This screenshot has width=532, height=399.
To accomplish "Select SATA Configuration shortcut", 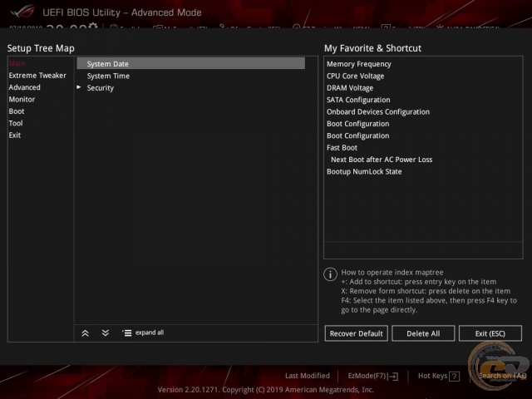I will pyautogui.click(x=358, y=100).
